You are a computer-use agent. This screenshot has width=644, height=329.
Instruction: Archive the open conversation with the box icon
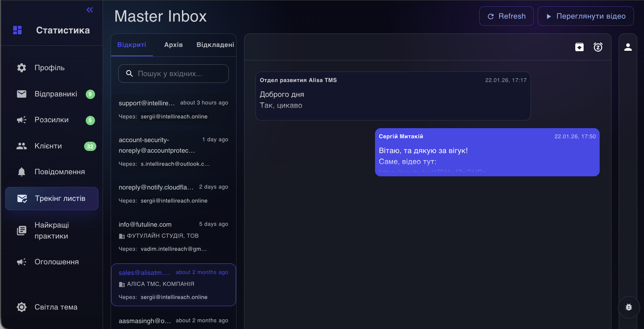pyautogui.click(x=579, y=47)
